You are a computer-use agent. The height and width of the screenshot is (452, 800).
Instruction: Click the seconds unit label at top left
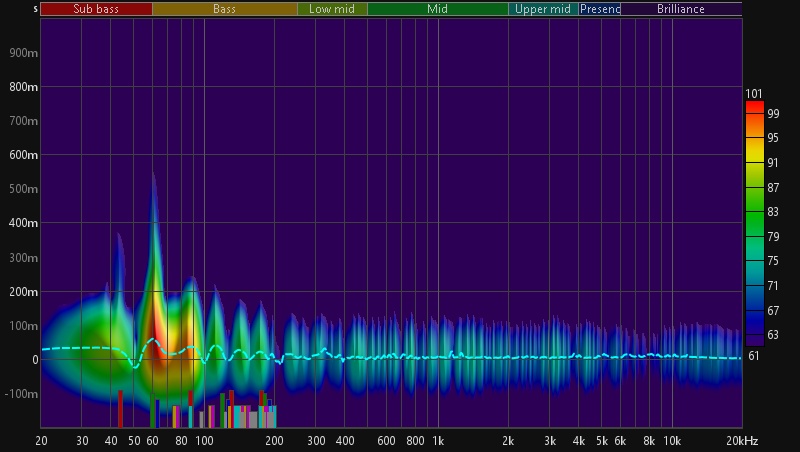pos(35,9)
